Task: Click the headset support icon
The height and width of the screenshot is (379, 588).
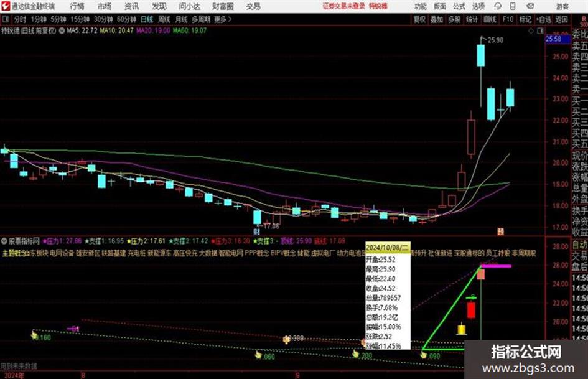Action: tap(498, 6)
